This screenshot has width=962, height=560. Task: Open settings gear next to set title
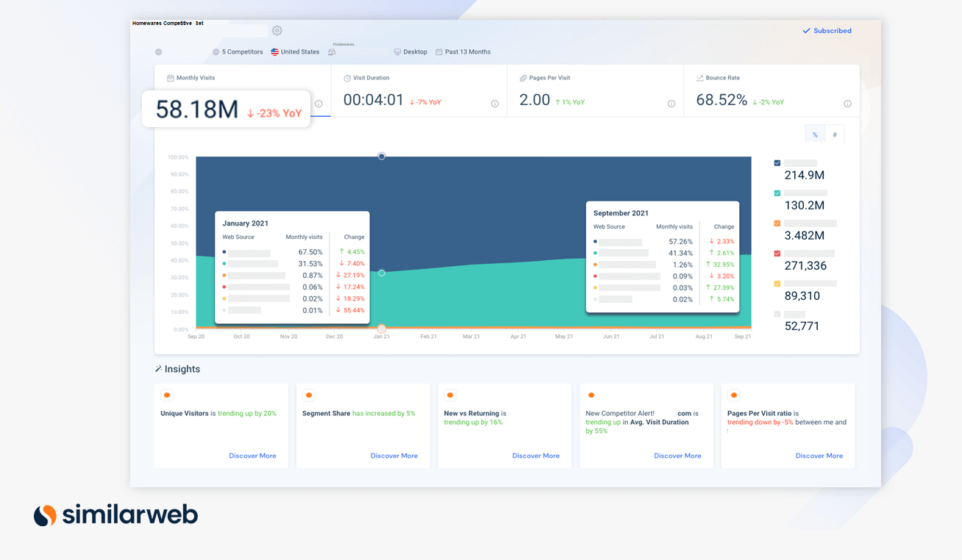(x=277, y=31)
